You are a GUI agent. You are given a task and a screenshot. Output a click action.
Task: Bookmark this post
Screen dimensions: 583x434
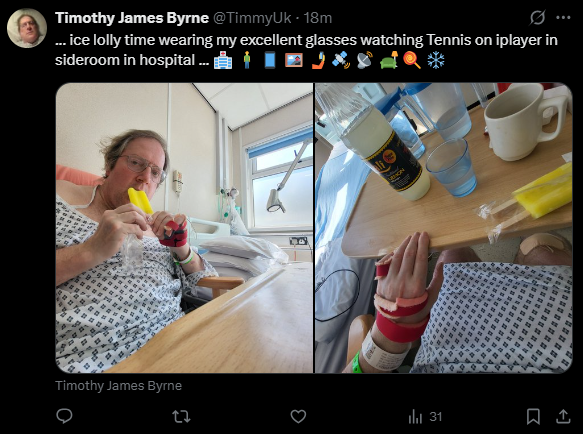pos(533,416)
